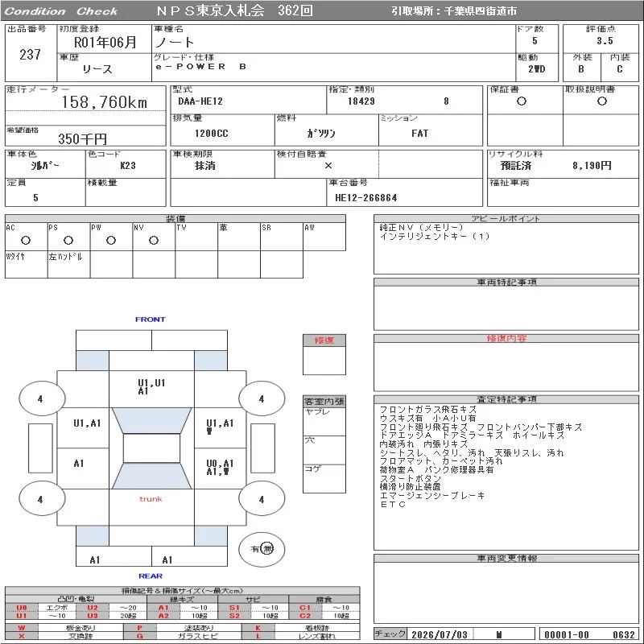Screen dimensions: 644x644
Task: Click the circle under 'NV' equipment
Action: click(154, 240)
